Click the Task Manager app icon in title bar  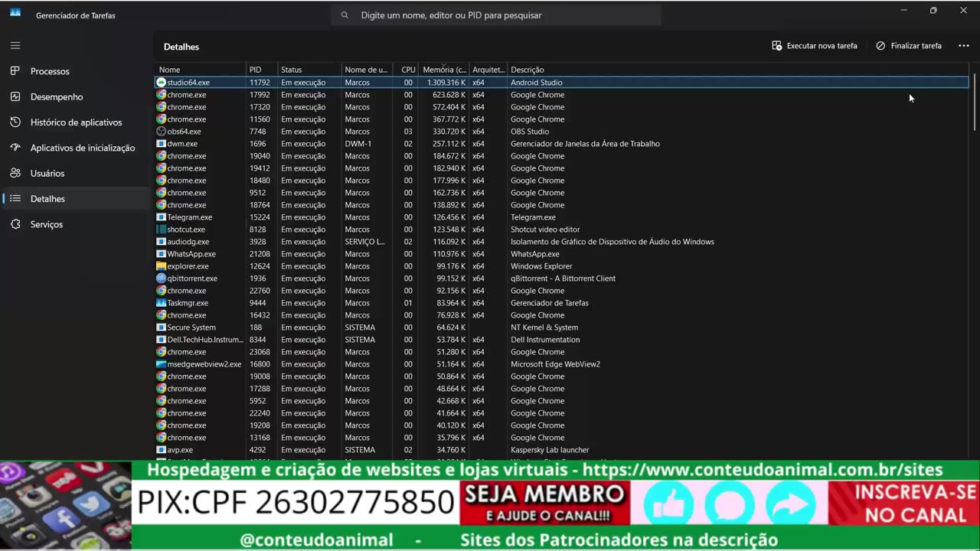coord(15,13)
